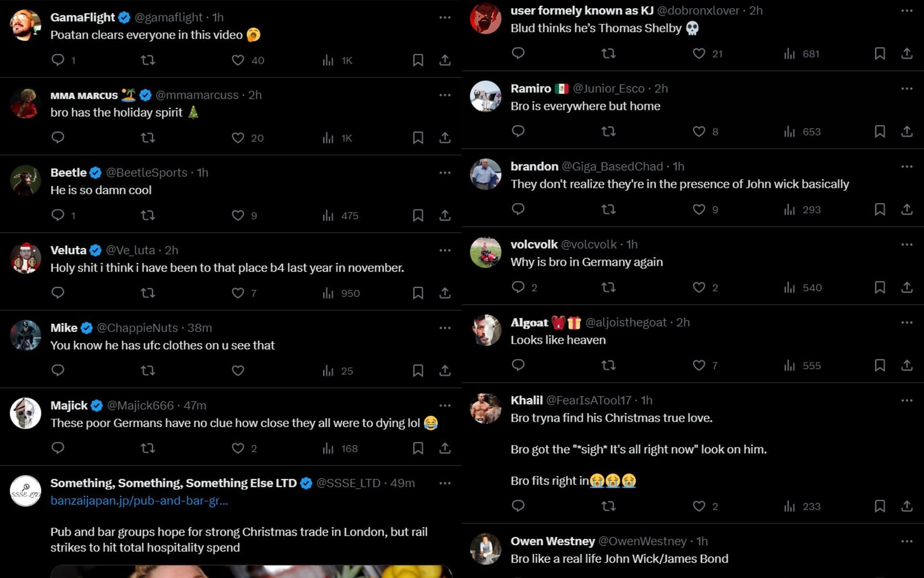Image resolution: width=924 pixels, height=578 pixels.
Task: Bookmark Algoat's "Looks like heaven" tweet
Action: (880, 366)
